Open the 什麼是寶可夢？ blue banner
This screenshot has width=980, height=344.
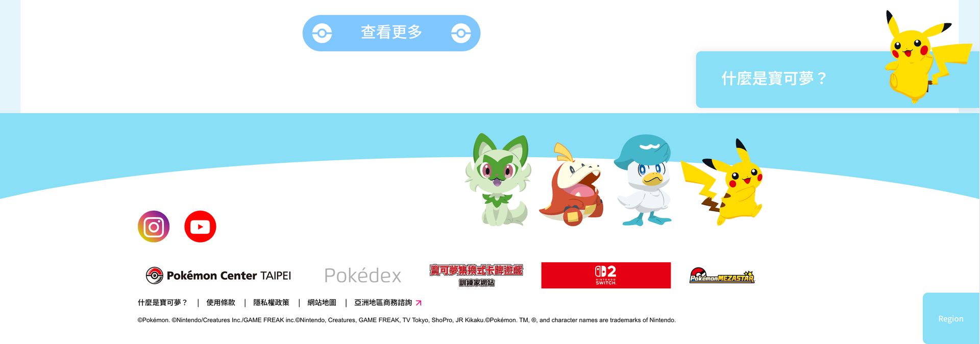837,79
